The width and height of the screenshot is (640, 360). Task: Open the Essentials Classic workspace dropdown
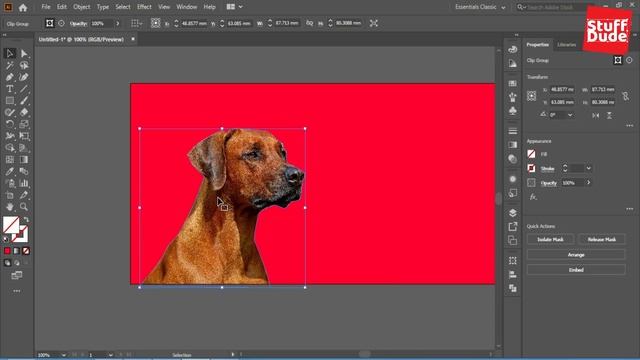(x=480, y=7)
